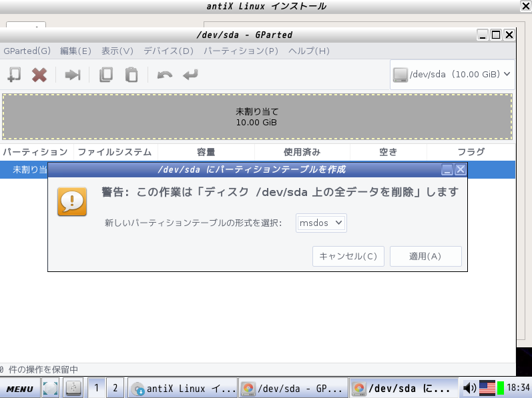This screenshot has width=532, height=398.
Task: Click the Resize/Move partition toolbar icon
Action: (73, 75)
